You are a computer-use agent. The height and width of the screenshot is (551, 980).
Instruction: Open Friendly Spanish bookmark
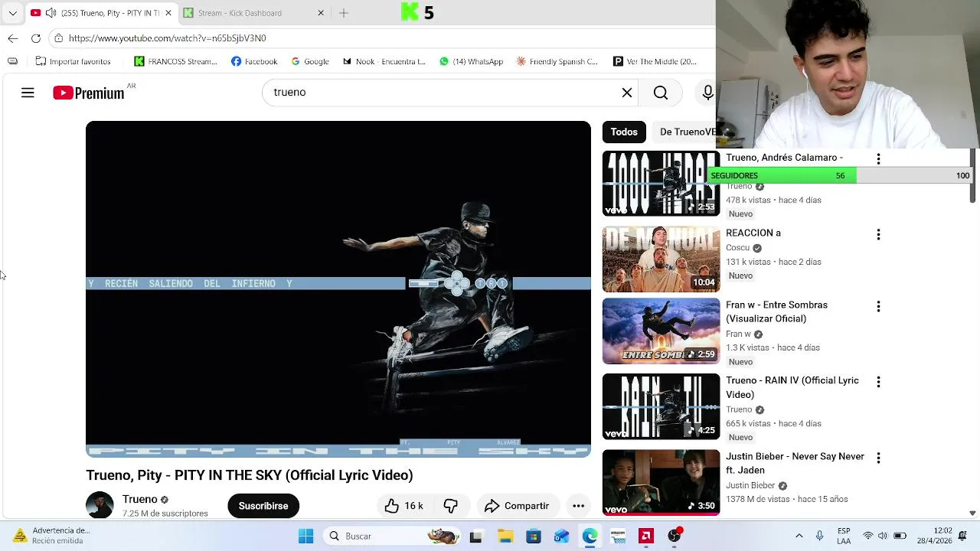pos(557,61)
